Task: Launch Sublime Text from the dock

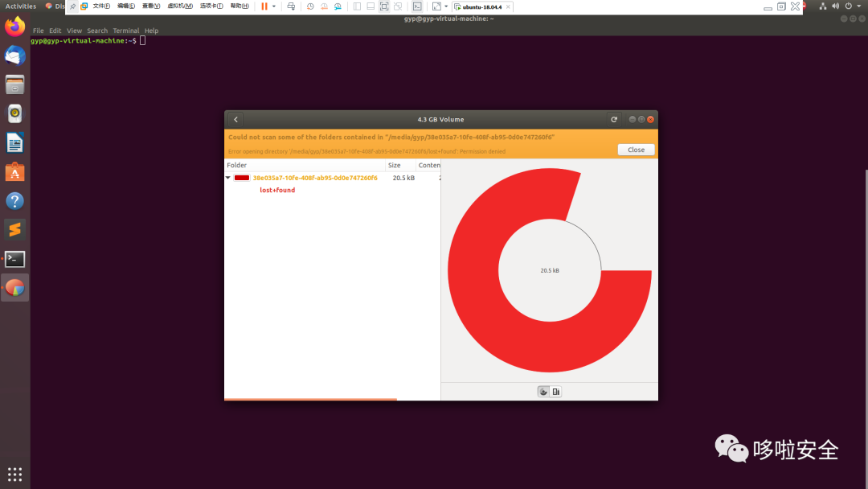Action: pyautogui.click(x=15, y=230)
